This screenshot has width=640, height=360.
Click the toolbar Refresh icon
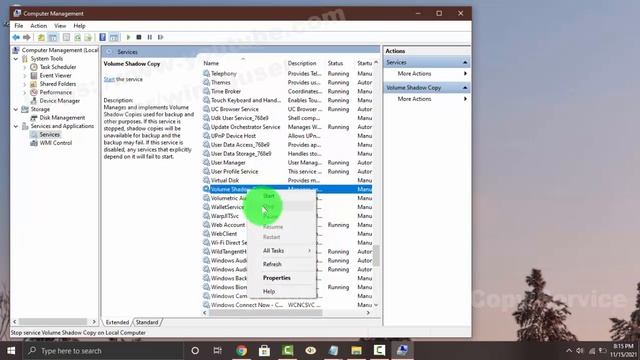(x=77, y=37)
